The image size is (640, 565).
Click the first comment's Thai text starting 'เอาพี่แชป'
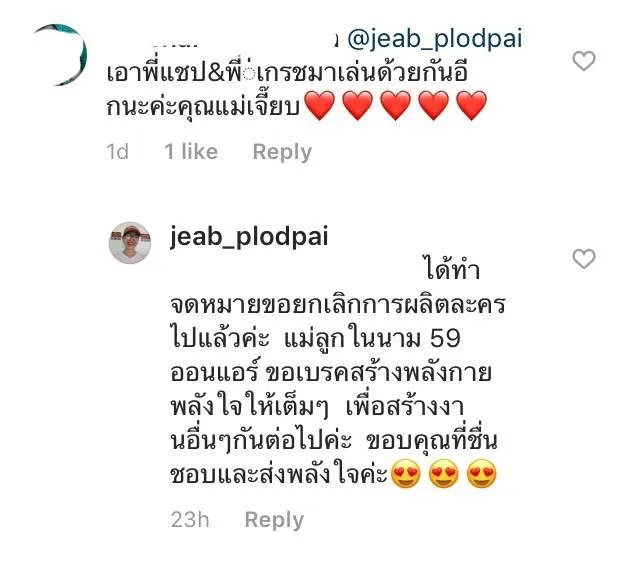(298, 91)
